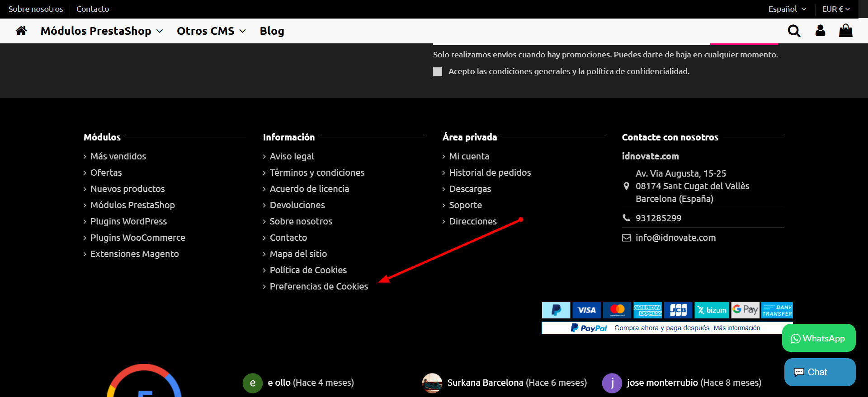Screen dimensions: 868x397
Task: Open Mapa del sitio
Action: 298,254
